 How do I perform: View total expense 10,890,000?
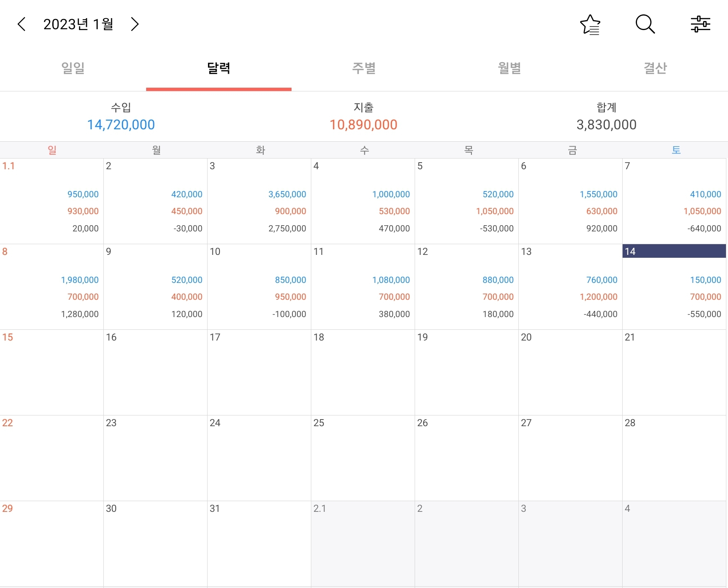(x=364, y=125)
